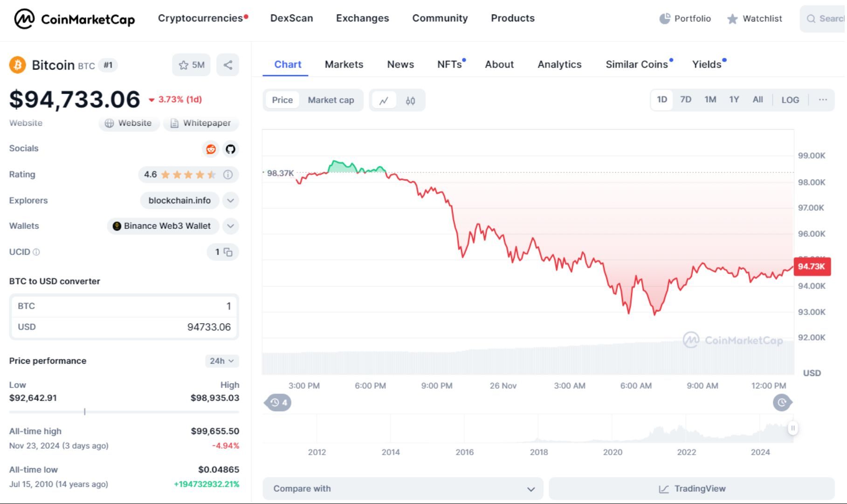Image resolution: width=847 pixels, height=504 pixels.
Task: Click the 24h low-high price range slider
Action: (84, 412)
